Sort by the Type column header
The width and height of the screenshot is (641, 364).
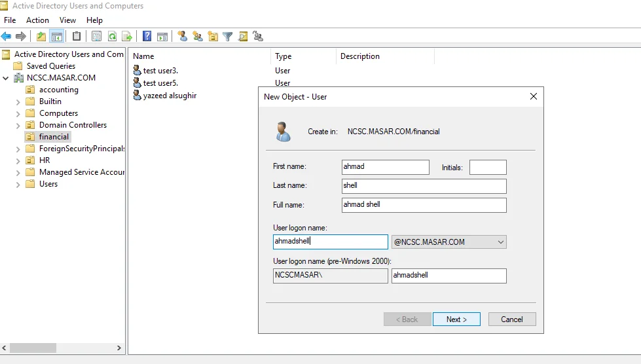[303, 56]
